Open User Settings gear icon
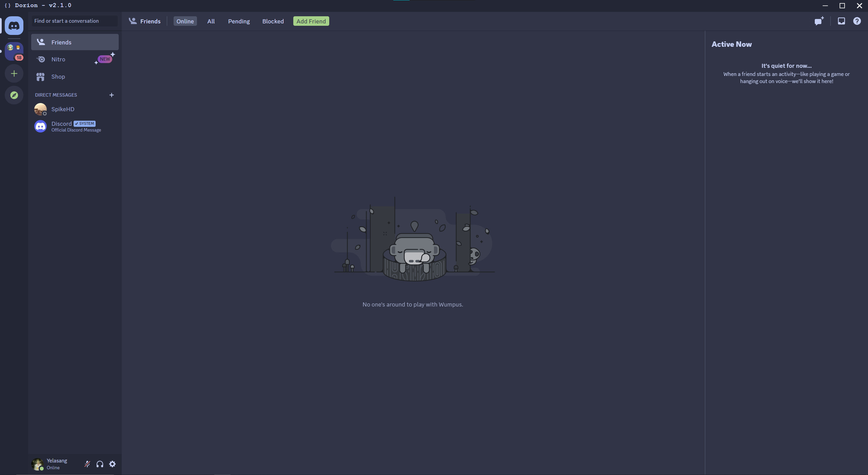Image resolution: width=868 pixels, height=475 pixels. click(x=112, y=464)
